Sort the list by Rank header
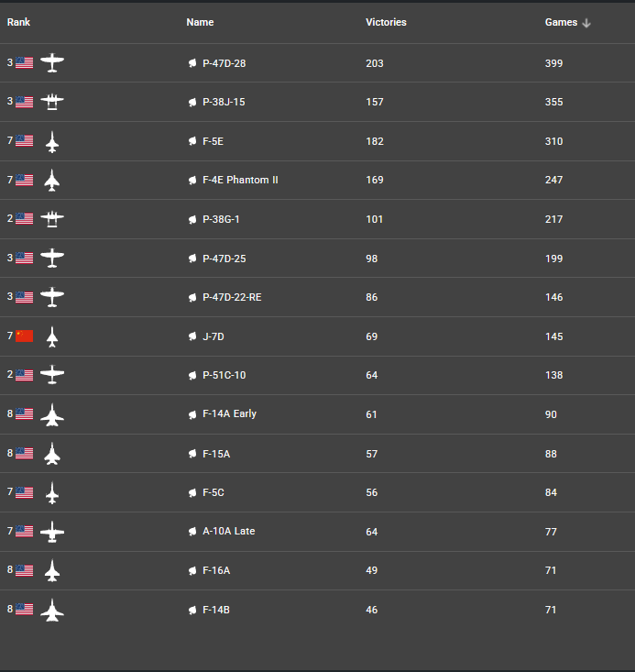Viewport: 635px width, 672px height. (x=18, y=22)
